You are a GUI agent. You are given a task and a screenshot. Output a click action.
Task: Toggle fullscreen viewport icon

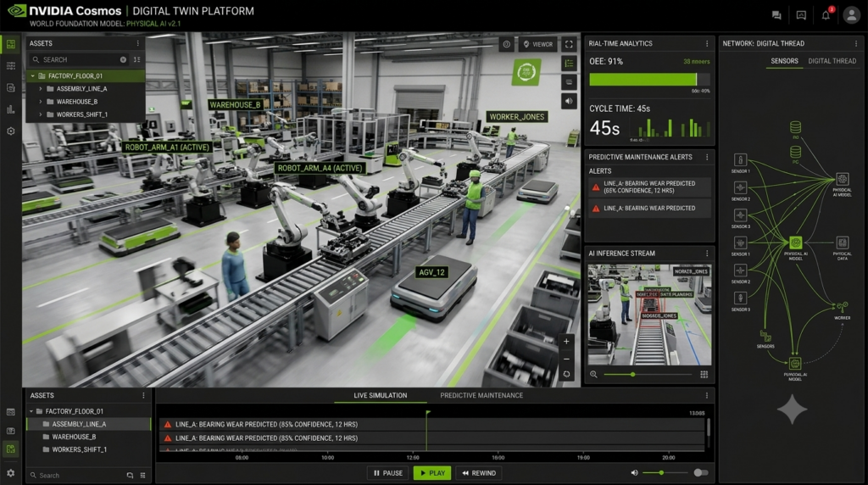pos(569,44)
